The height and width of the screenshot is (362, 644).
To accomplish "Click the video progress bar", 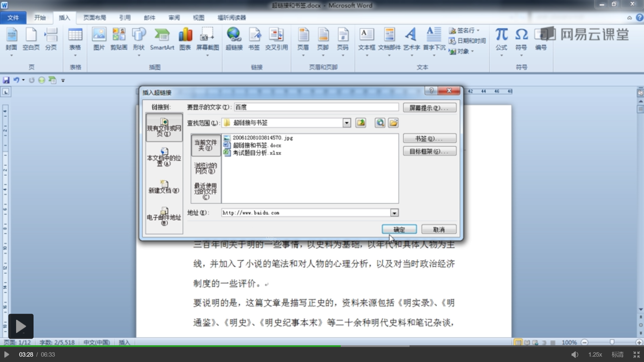I will click(322, 346).
